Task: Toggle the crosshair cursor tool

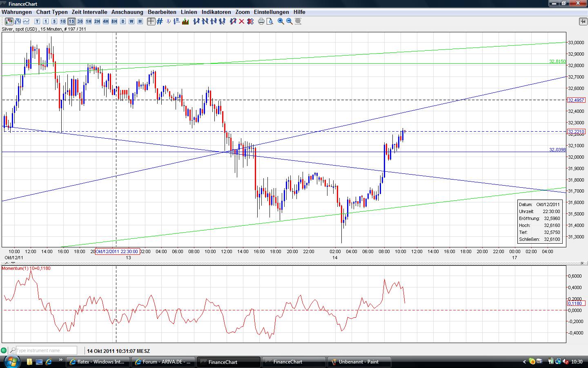Action: coord(151,21)
